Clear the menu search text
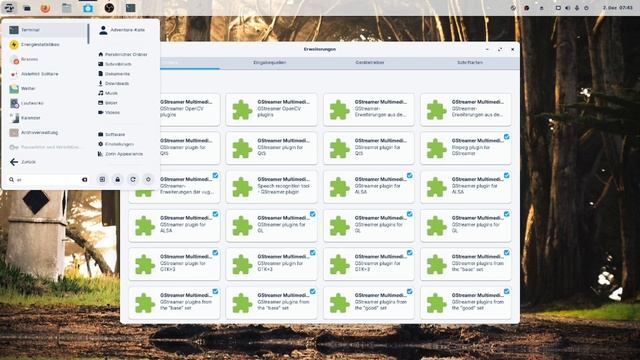This screenshot has height=360, width=640. pyautogui.click(x=84, y=180)
